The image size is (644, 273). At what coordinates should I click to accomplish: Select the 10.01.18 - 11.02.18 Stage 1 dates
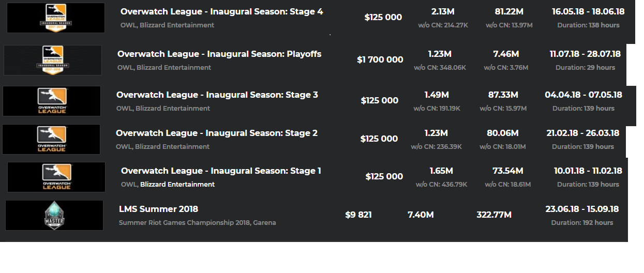coord(588,170)
